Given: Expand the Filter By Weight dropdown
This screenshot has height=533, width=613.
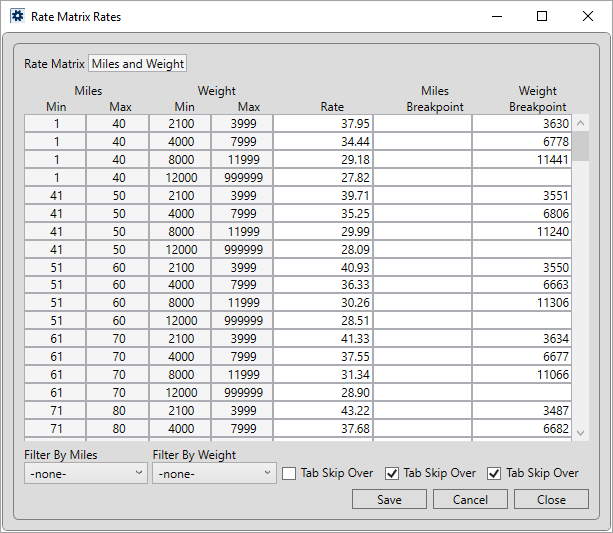Looking at the screenshot, I should coord(214,473).
